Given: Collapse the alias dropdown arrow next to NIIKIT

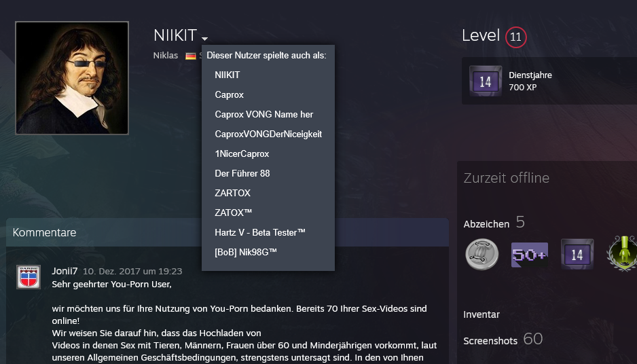Looking at the screenshot, I should [204, 39].
